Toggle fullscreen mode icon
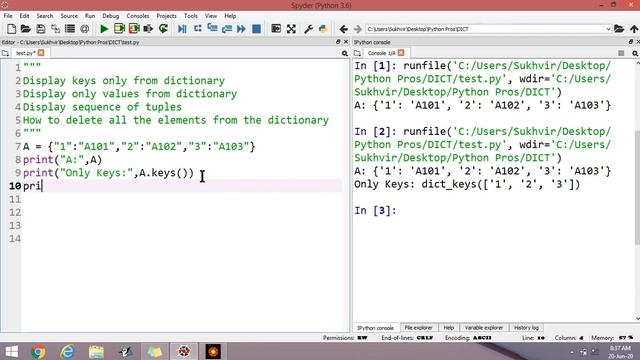This screenshot has height=360, width=640. 291,29
